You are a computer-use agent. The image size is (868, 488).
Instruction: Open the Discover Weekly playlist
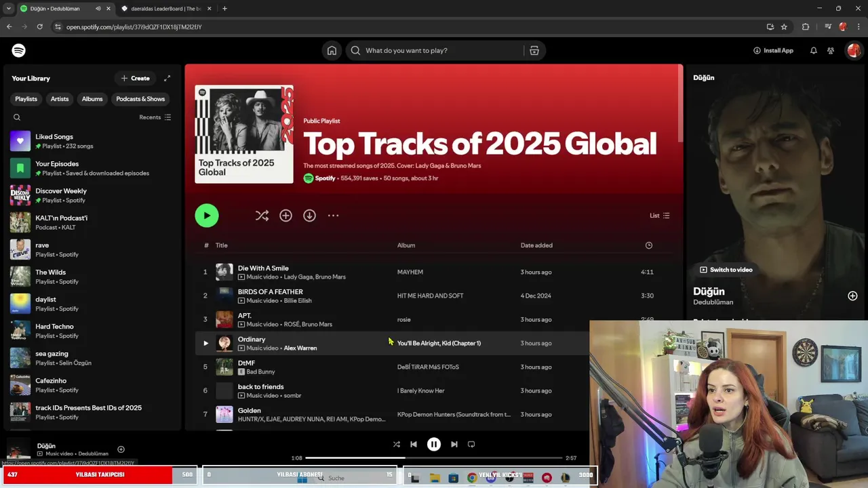click(x=92, y=195)
